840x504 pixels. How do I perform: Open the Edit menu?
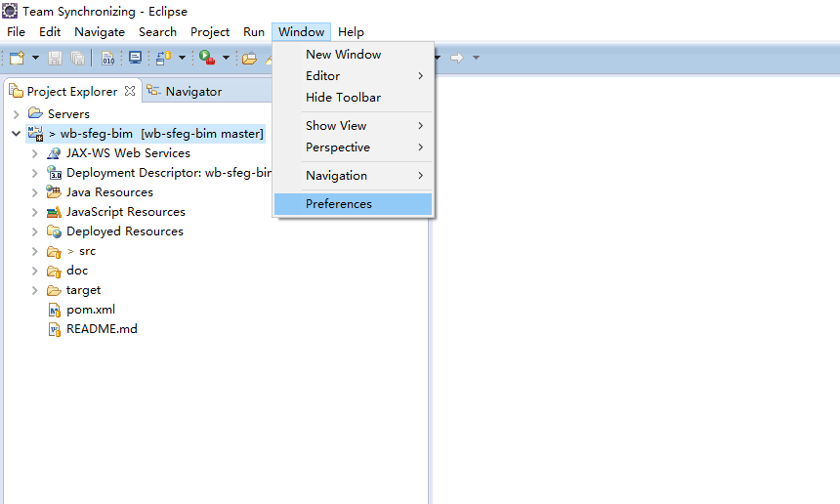coord(50,32)
